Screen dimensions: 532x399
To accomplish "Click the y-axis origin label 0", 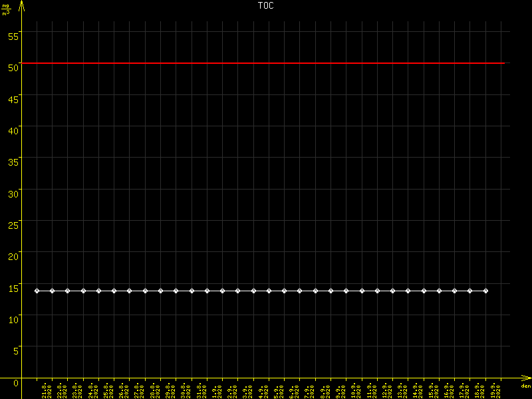I will click(16, 383).
